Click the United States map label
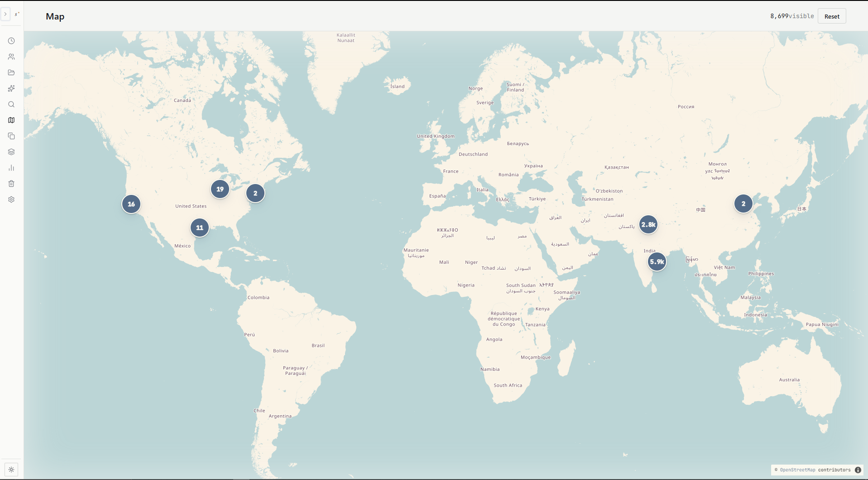The image size is (868, 480). [x=191, y=206]
